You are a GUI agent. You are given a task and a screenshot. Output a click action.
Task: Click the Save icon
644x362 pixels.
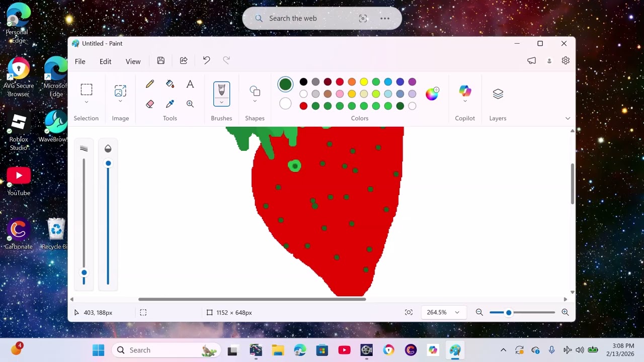point(161,60)
